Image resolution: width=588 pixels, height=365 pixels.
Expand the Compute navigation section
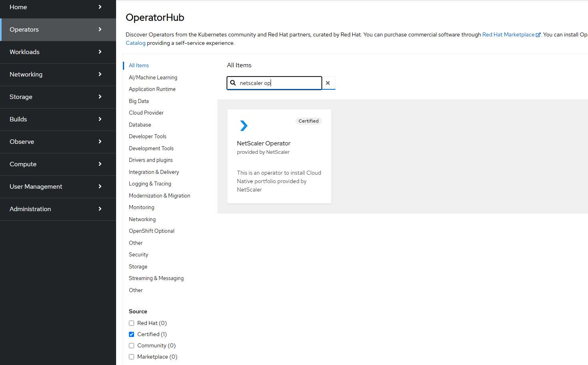pyautogui.click(x=58, y=164)
